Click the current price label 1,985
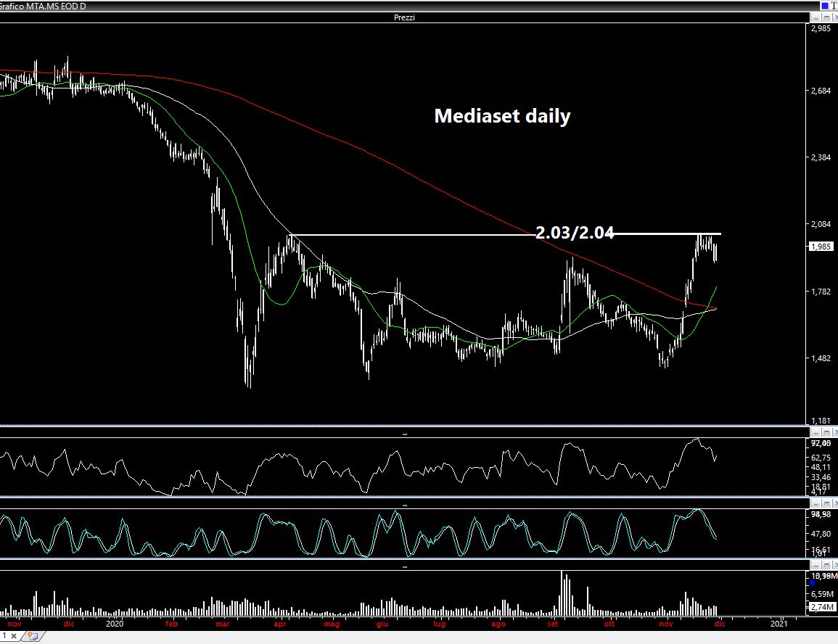838x644 pixels. [x=821, y=247]
